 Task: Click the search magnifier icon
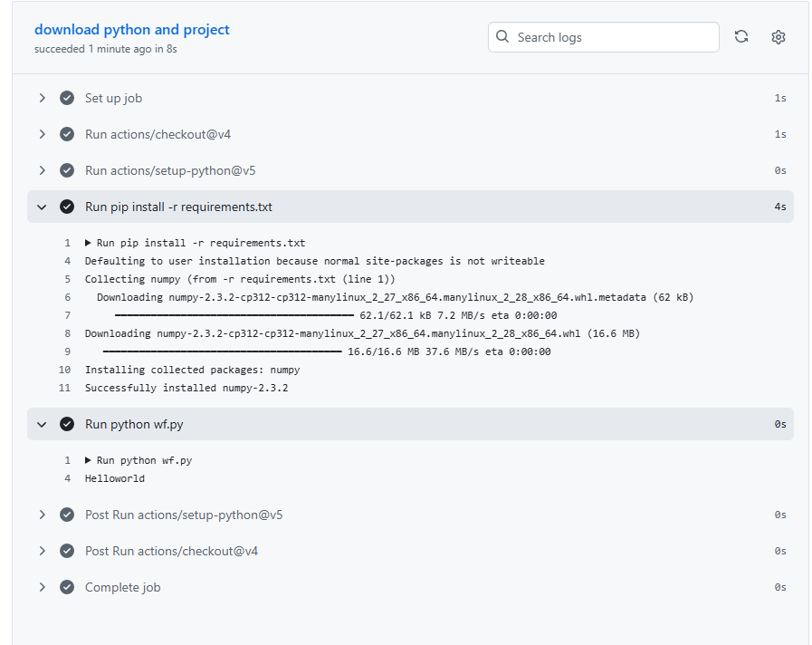pos(503,37)
